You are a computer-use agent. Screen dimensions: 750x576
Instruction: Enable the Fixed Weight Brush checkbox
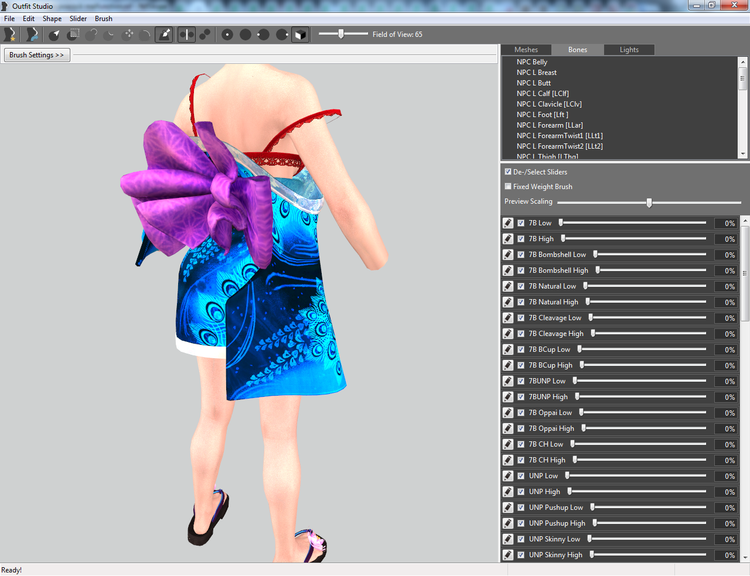[508, 186]
